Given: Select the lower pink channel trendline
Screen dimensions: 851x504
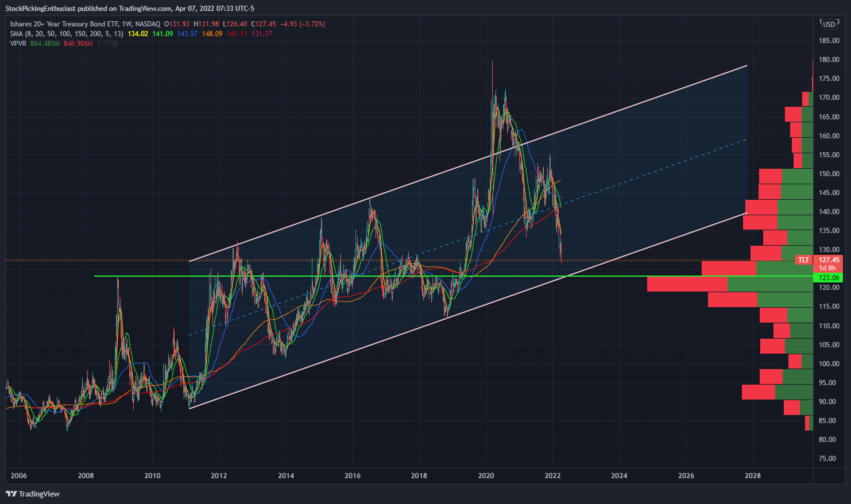Looking at the screenshot, I should 468,311.
